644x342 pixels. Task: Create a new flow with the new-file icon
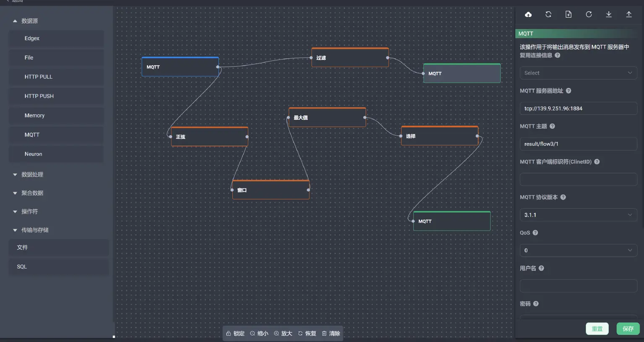[x=568, y=14]
